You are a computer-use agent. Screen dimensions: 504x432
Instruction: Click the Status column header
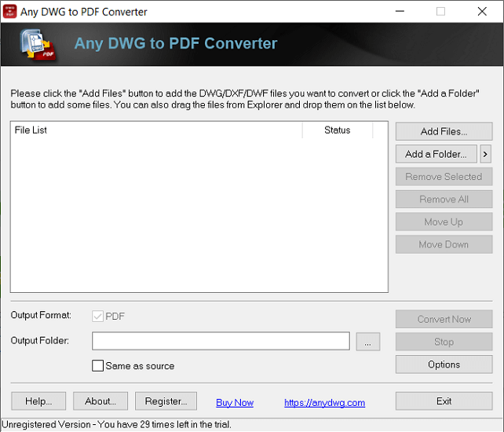pyautogui.click(x=338, y=130)
